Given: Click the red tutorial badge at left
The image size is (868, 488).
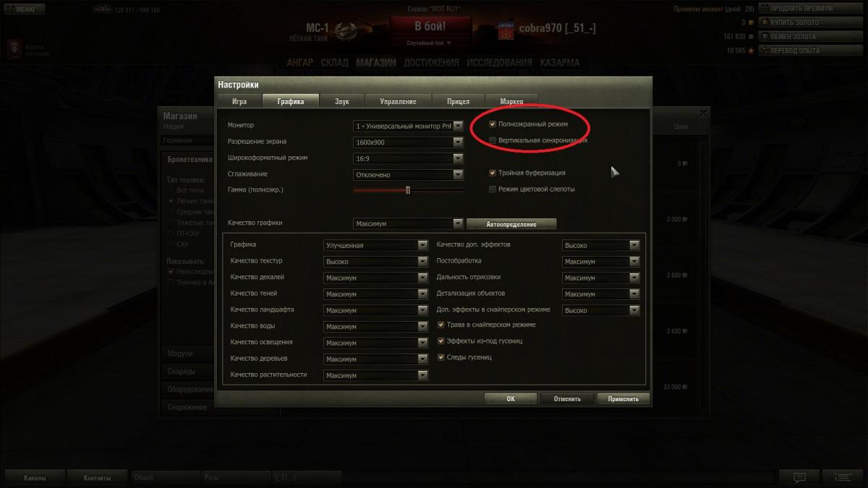Looking at the screenshot, I should pyautogui.click(x=13, y=50).
